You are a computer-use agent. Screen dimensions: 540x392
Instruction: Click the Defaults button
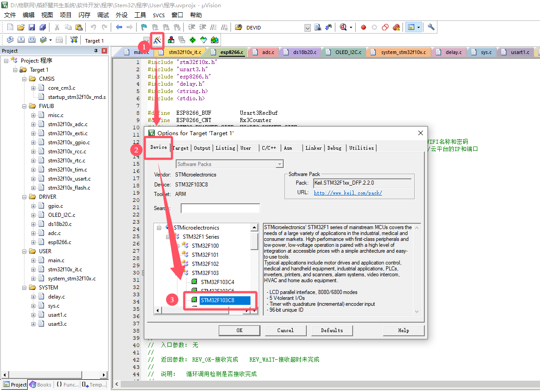332,330
